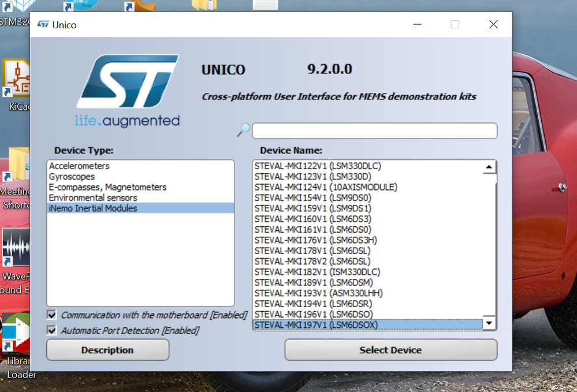Screen dimensions: 577x392
Task: Select STEVAL-MKI196V1 (LSM6DSO) device
Action: tap(367, 315)
